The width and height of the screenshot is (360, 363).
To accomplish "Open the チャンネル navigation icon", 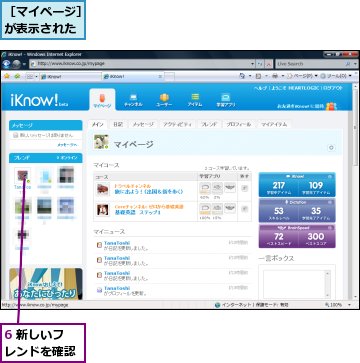I will 133,100.
